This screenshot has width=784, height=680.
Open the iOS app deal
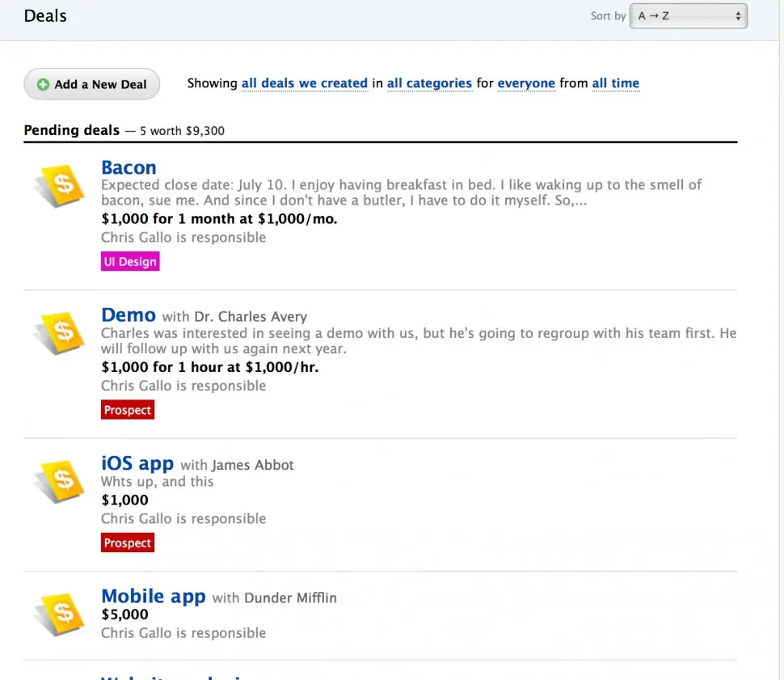click(137, 463)
